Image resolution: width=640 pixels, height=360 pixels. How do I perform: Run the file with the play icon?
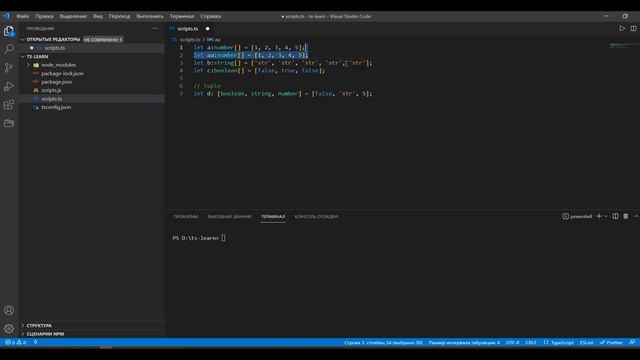click(622, 29)
